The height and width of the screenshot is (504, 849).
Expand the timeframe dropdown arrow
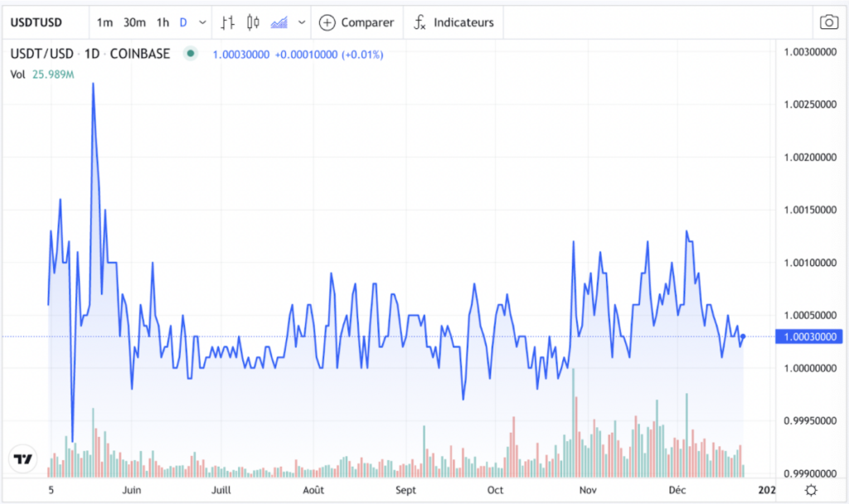[x=203, y=22]
